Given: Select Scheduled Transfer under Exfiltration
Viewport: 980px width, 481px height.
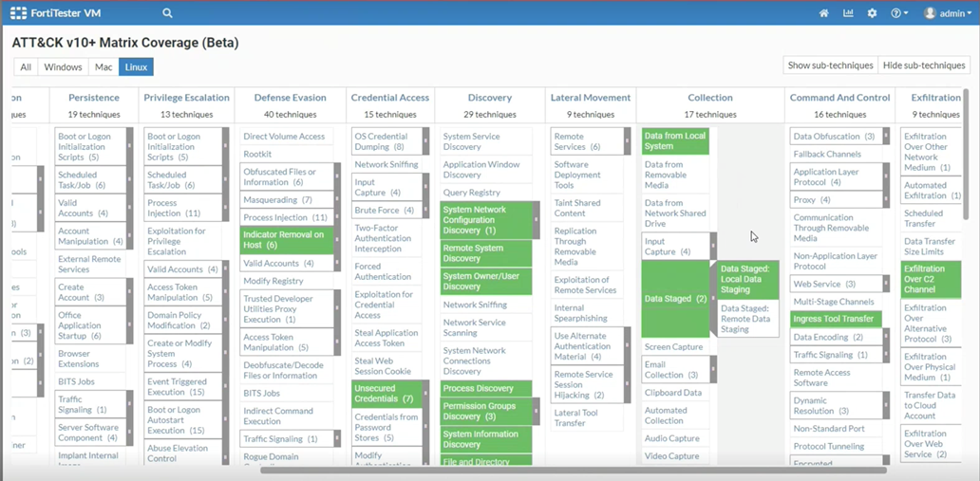Looking at the screenshot, I should (x=932, y=218).
